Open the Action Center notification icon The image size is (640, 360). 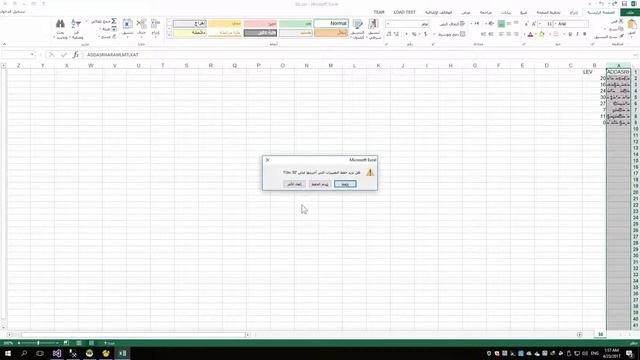pos(629,353)
